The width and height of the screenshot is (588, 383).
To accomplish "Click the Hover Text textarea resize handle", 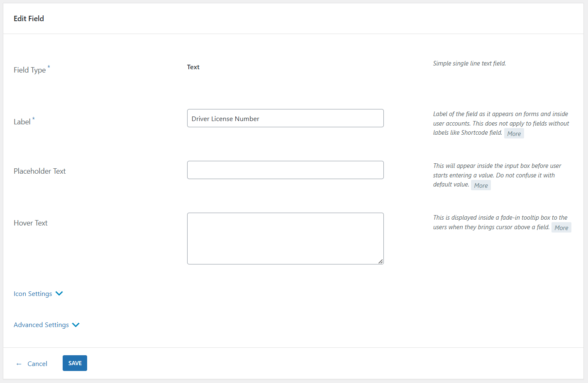I will click(x=381, y=261).
